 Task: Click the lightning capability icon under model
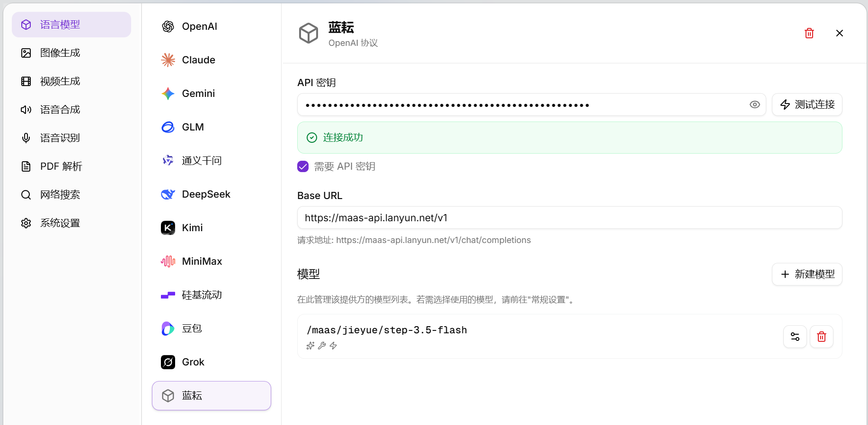tap(333, 346)
